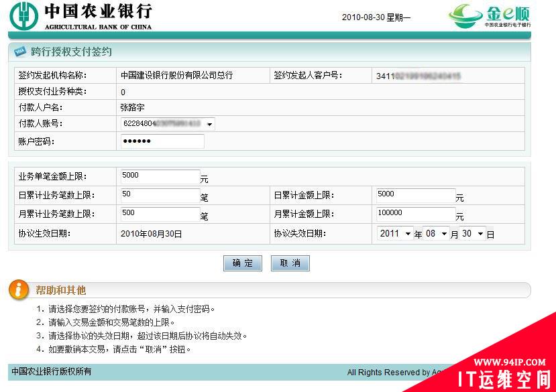This screenshot has width=556, height=392.
Task: Click the 日累计业务笔数上限 label
Action: tap(57, 195)
